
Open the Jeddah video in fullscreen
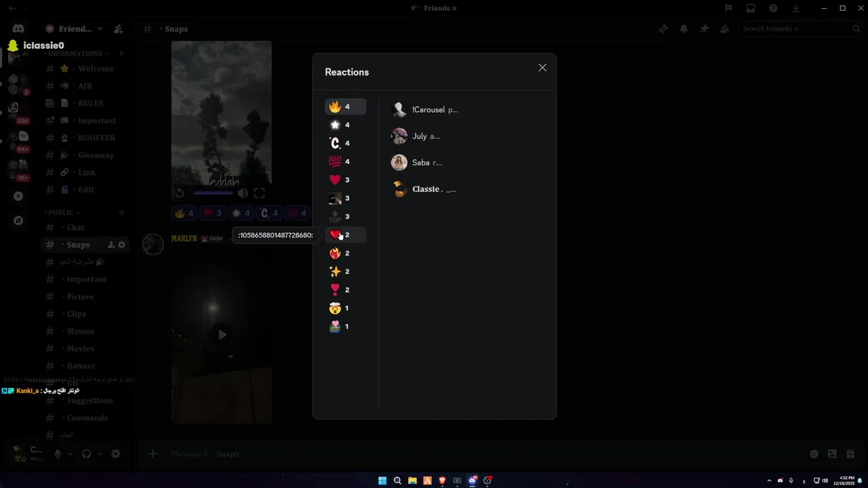259,193
